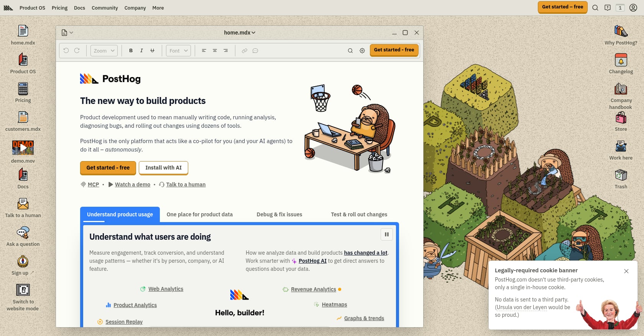Play the demo.mov desktop video
The height and width of the screenshot is (336, 644).
click(23, 148)
